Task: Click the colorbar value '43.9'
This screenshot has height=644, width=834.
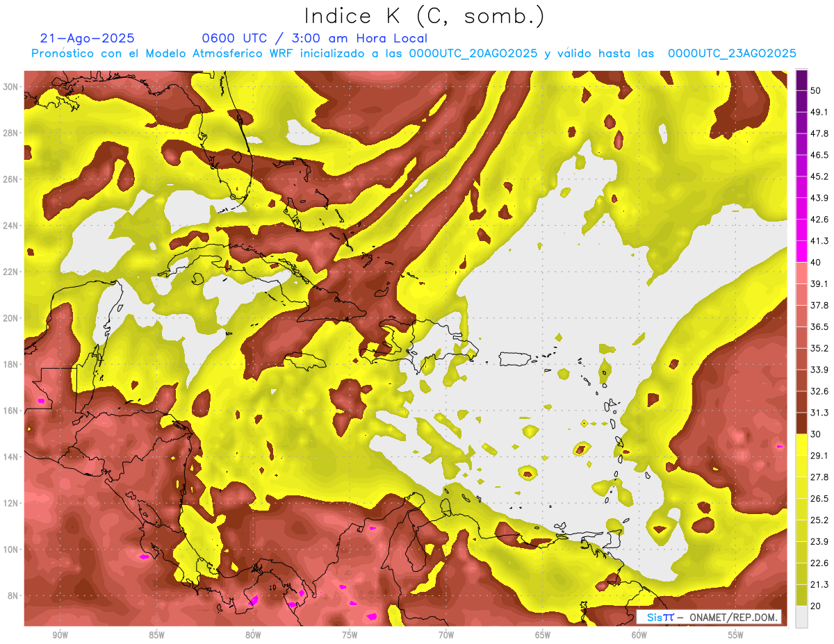Action: pyautogui.click(x=819, y=198)
